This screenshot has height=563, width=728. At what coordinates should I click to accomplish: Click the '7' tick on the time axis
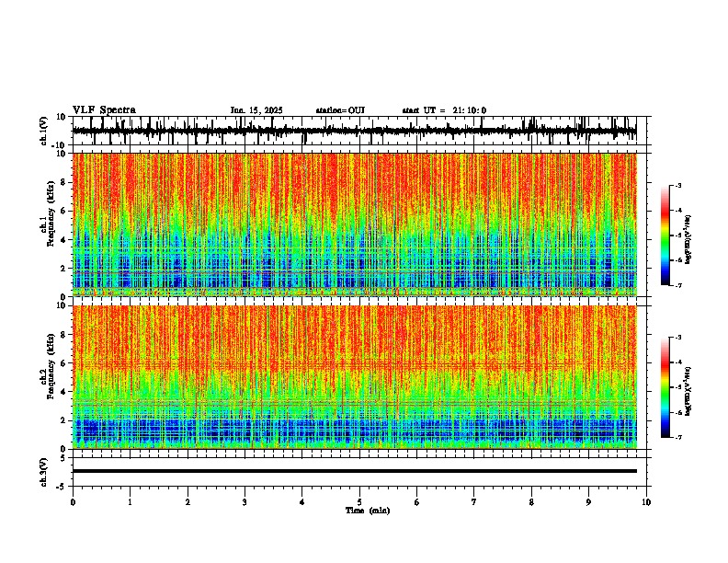click(x=474, y=502)
